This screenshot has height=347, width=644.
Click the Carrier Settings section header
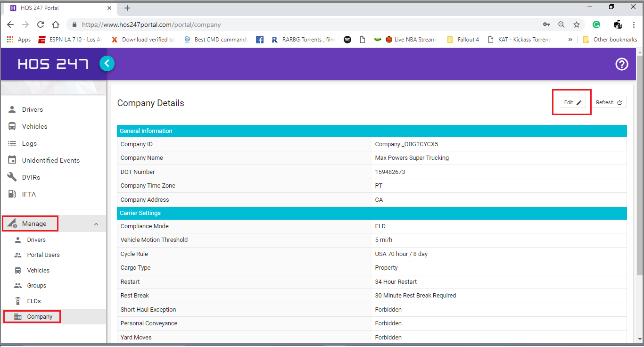[x=372, y=213]
